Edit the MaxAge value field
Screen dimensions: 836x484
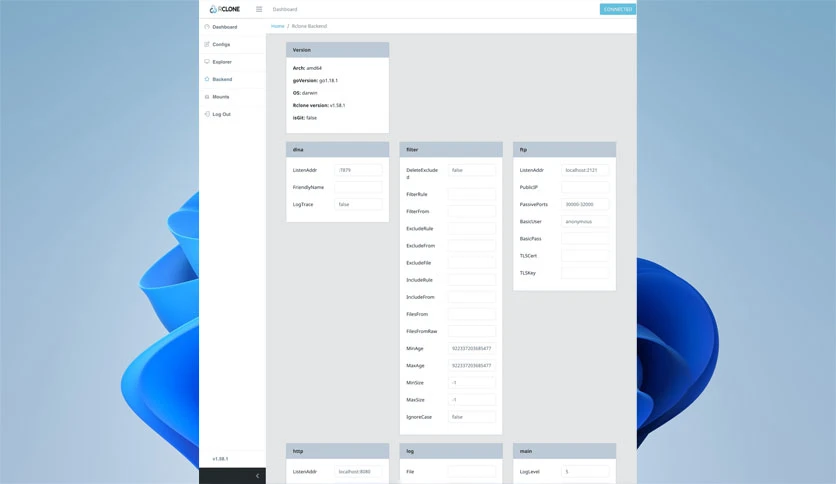(x=472, y=365)
